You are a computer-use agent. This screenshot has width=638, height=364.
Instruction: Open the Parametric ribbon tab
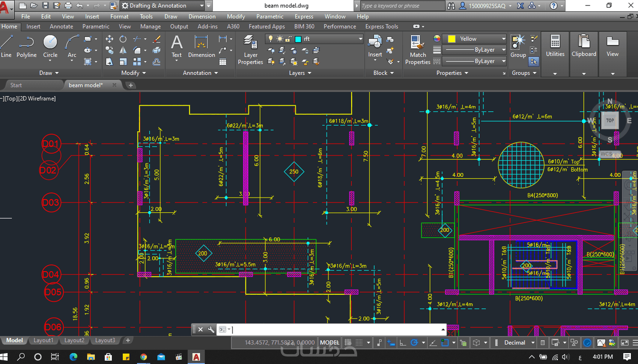click(x=96, y=26)
